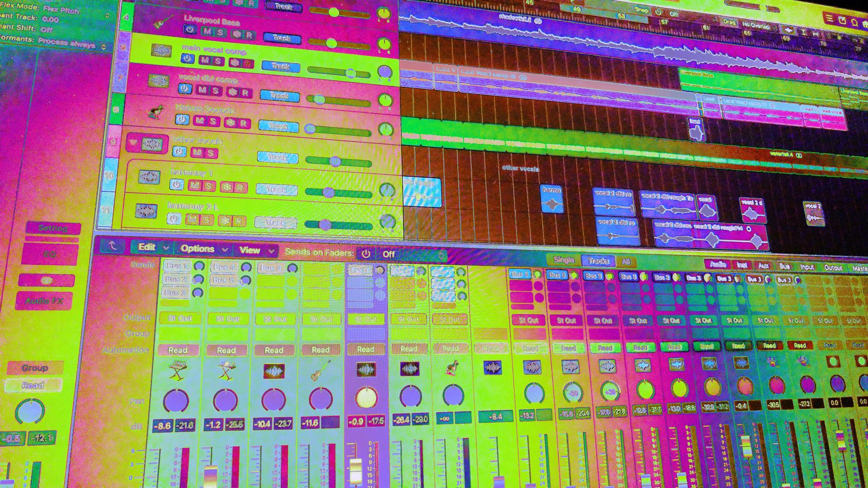The image size is (868, 488).
Task: Click the St Out output slot on the -10.4 mixer channel
Action: pyautogui.click(x=275, y=319)
